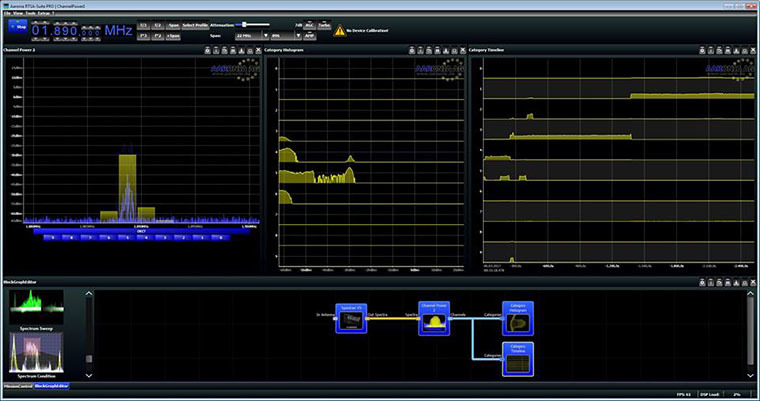760x401 pixels.
Task: Click the FPS readout in the status bar
Action: click(685, 395)
